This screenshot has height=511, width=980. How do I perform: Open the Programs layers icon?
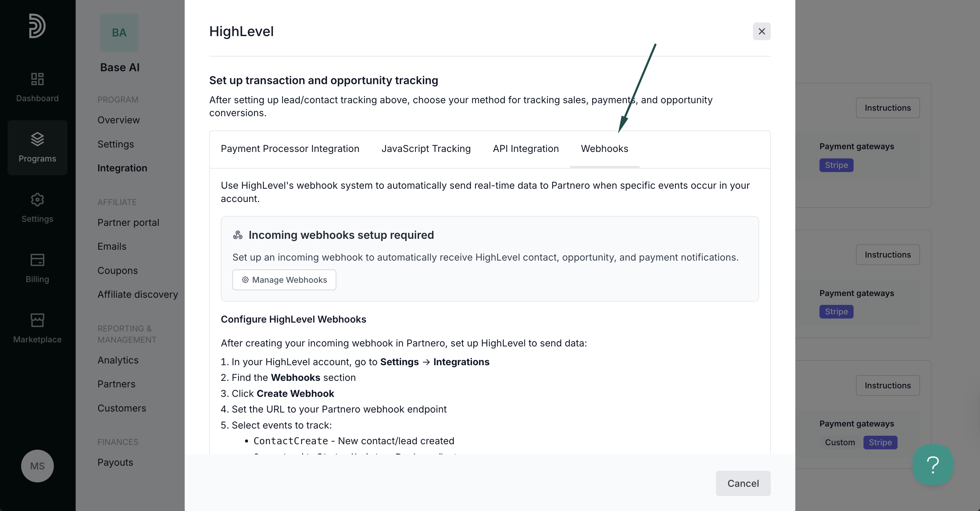tap(37, 139)
